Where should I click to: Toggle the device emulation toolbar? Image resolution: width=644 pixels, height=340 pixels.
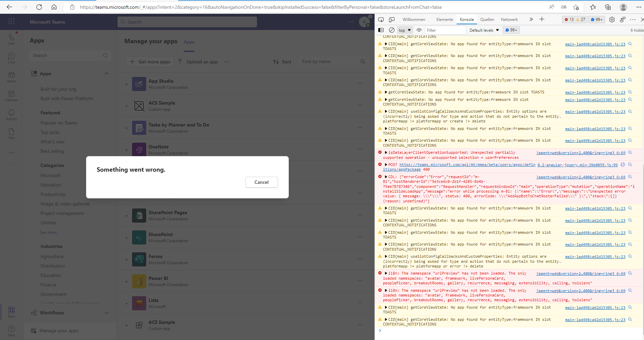point(392,19)
